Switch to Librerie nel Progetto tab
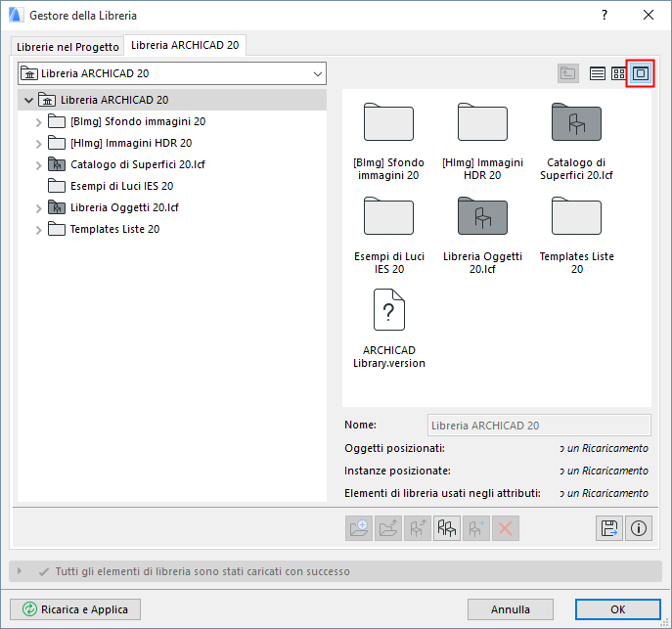 pos(67,47)
